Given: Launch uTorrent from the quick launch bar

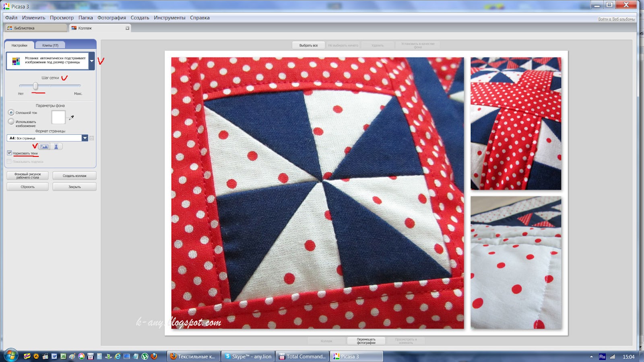Looking at the screenshot, I should 145,356.
